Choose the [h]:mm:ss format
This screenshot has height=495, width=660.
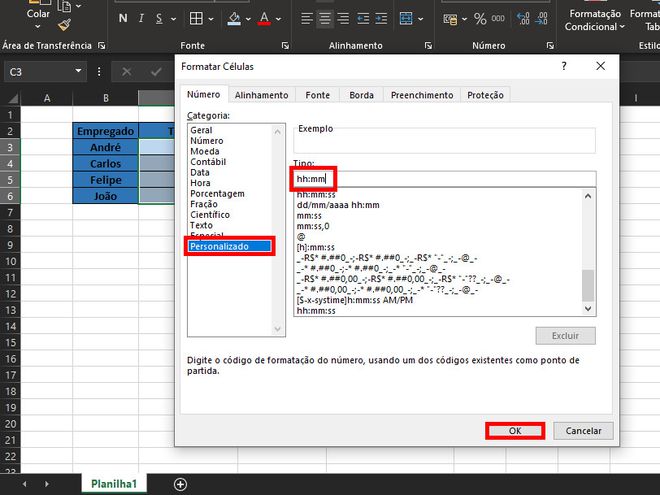click(316, 248)
